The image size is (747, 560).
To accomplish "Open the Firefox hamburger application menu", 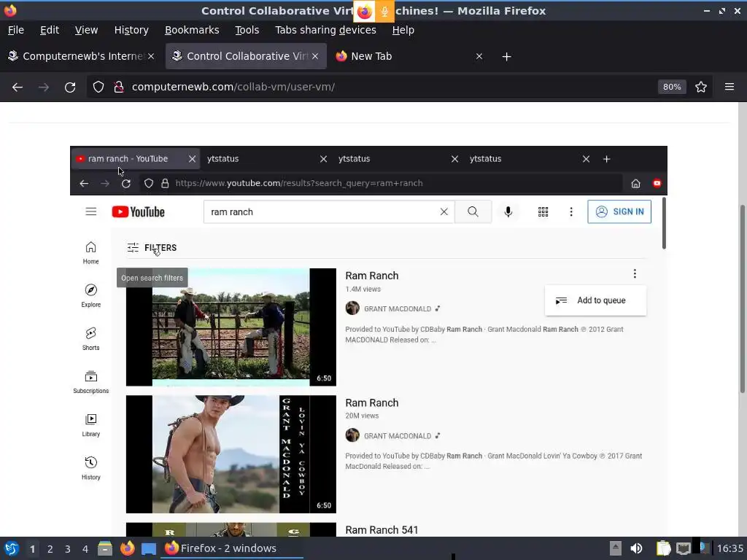I will 729,87.
